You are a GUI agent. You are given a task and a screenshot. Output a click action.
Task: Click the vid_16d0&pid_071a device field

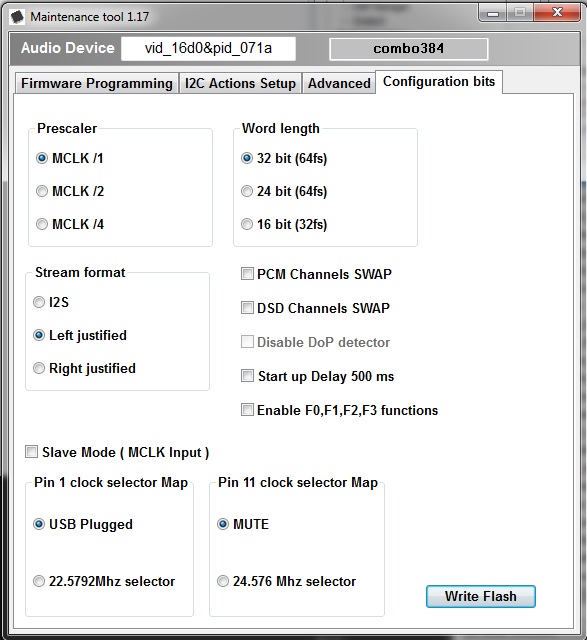coord(208,48)
